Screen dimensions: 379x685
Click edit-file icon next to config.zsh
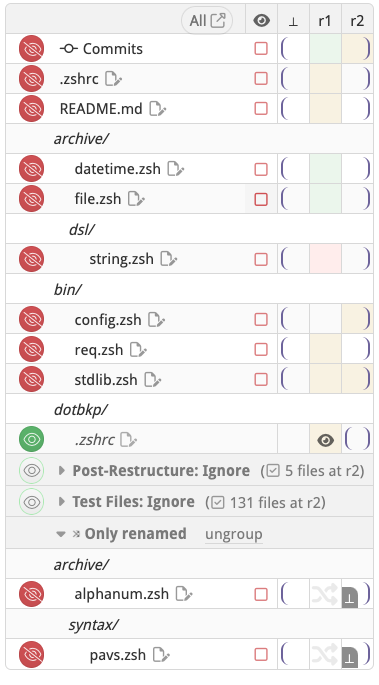(x=156, y=320)
